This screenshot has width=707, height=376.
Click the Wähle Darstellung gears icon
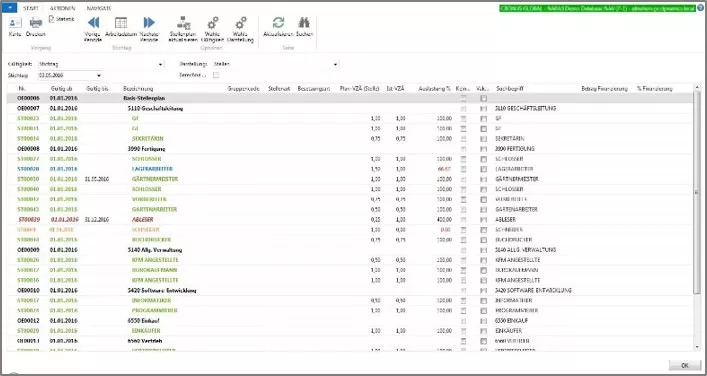click(241, 23)
